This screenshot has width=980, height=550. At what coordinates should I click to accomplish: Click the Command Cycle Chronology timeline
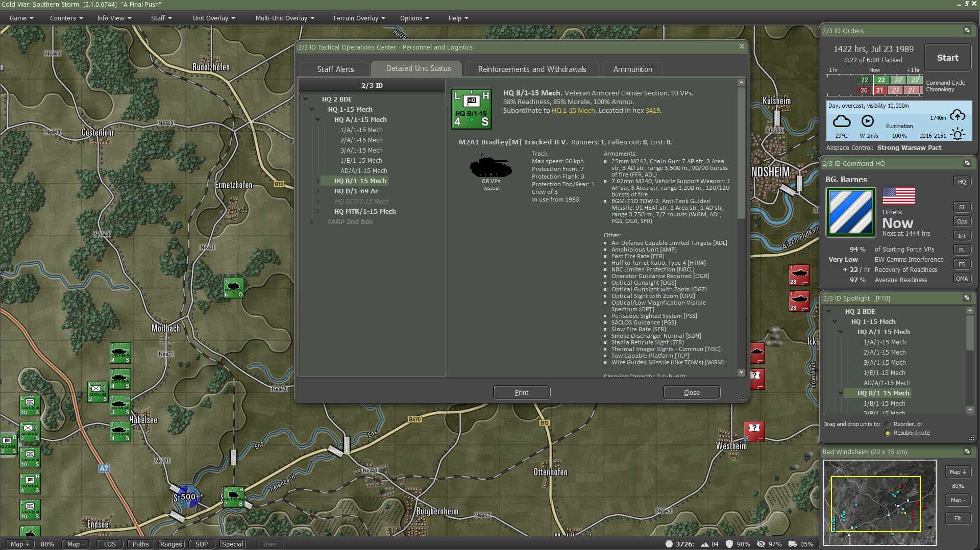[874, 85]
